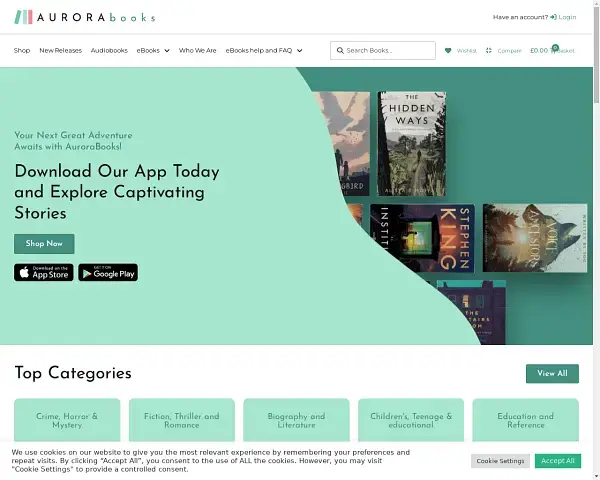
Task: Open Crime, Horror & Mystery category
Action: point(67,420)
